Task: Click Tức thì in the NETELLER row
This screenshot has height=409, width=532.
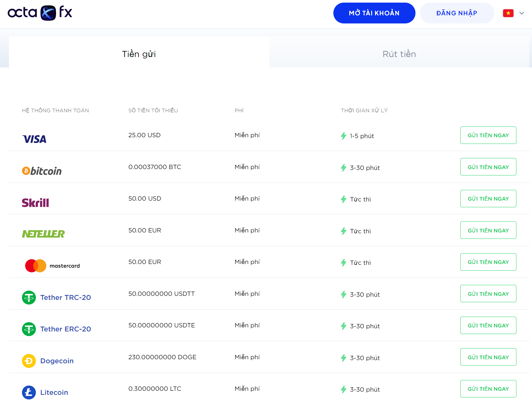Action: (x=360, y=231)
